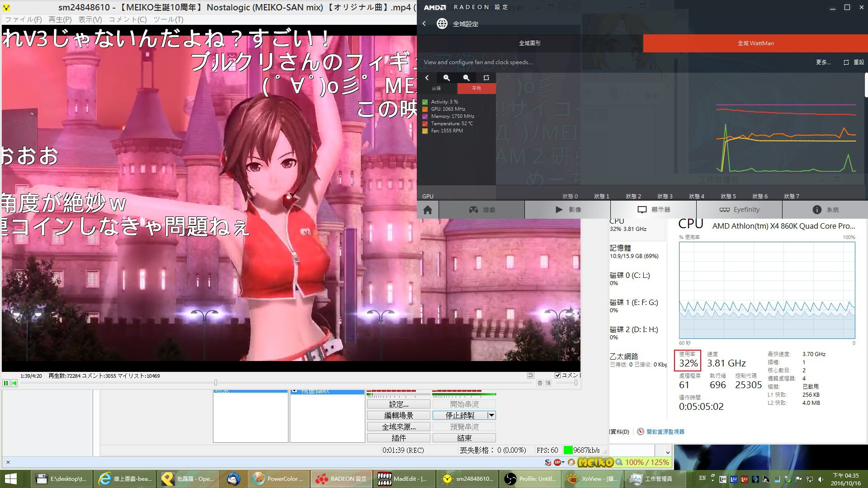The width and height of the screenshot is (868, 488).
Task: Toggle the GPU 1063 MHz checkbox
Action: [x=425, y=109]
